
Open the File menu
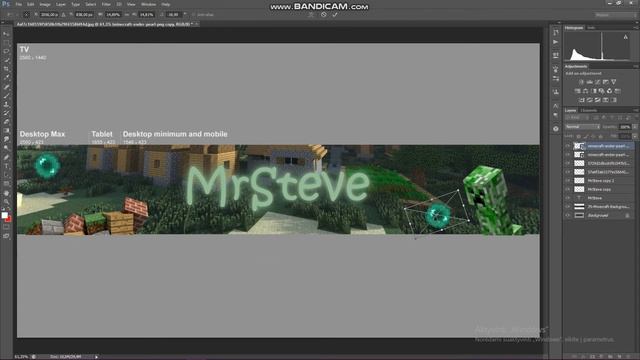coord(19,4)
